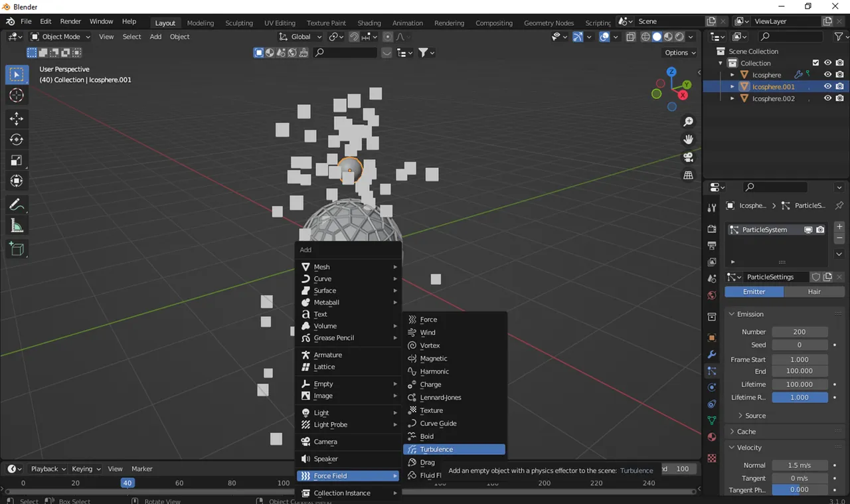Viewport: 850px width, 504px height.
Task: Switch to material preview shading
Action: click(x=668, y=37)
